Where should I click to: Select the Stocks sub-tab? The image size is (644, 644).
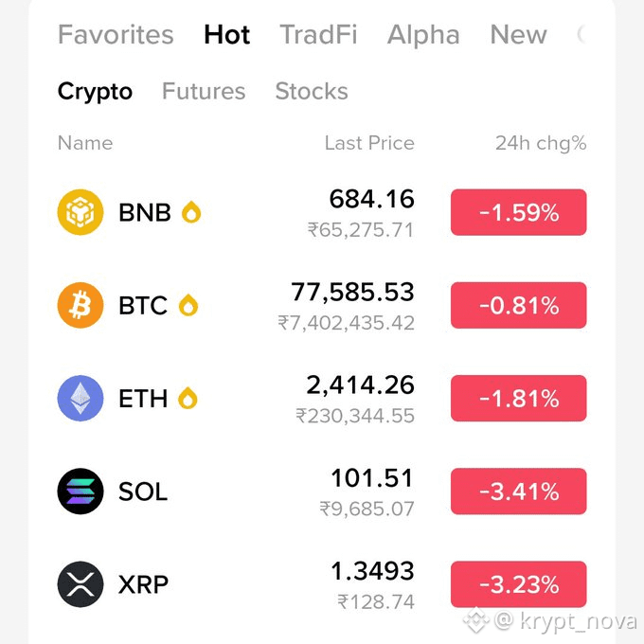pyautogui.click(x=312, y=91)
